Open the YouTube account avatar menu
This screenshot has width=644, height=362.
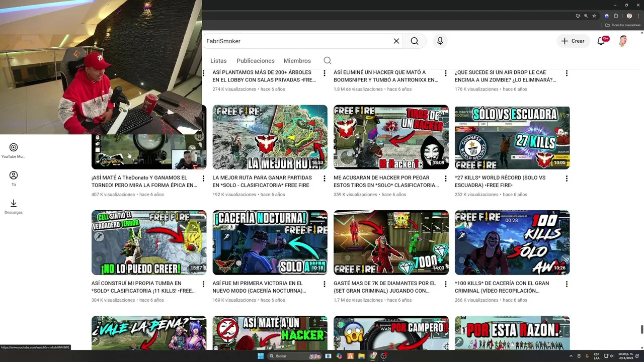click(x=623, y=41)
